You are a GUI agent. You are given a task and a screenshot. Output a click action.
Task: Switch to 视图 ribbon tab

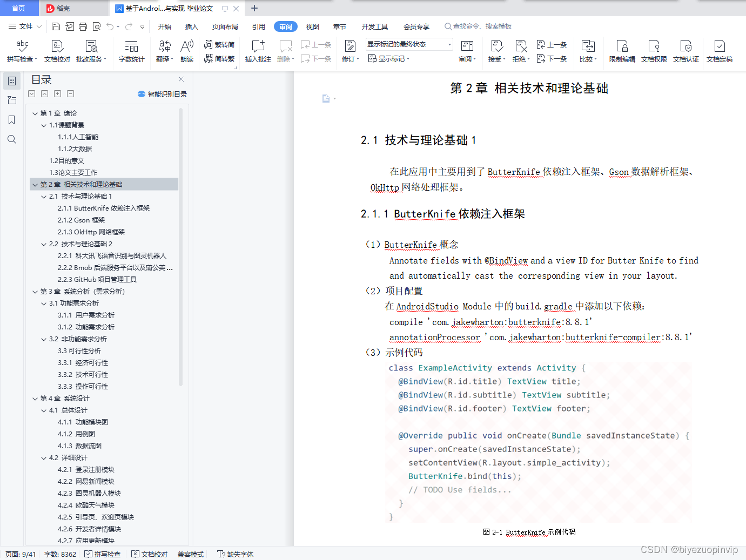[313, 26]
